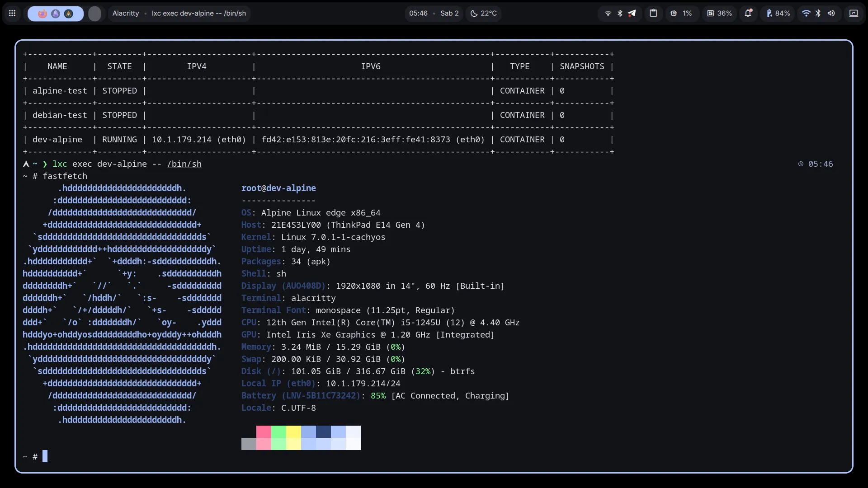
Task: Click the gray Wi-Fi icon in Telegram's tray group
Action: pyautogui.click(x=608, y=14)
